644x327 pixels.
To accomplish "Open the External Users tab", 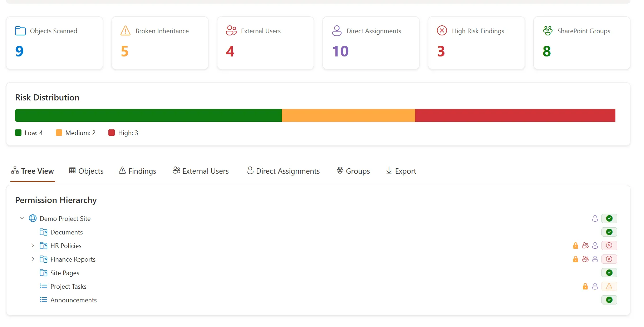I will (201, 171).
